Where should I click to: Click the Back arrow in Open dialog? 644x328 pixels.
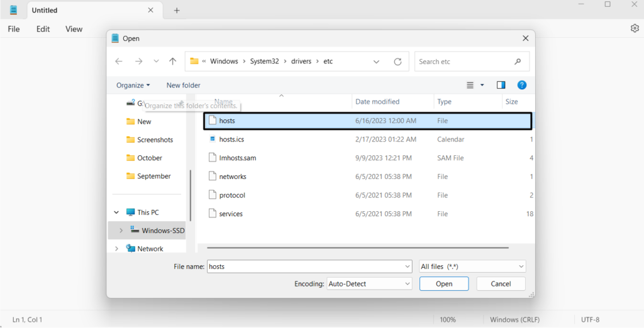point(119,62)
